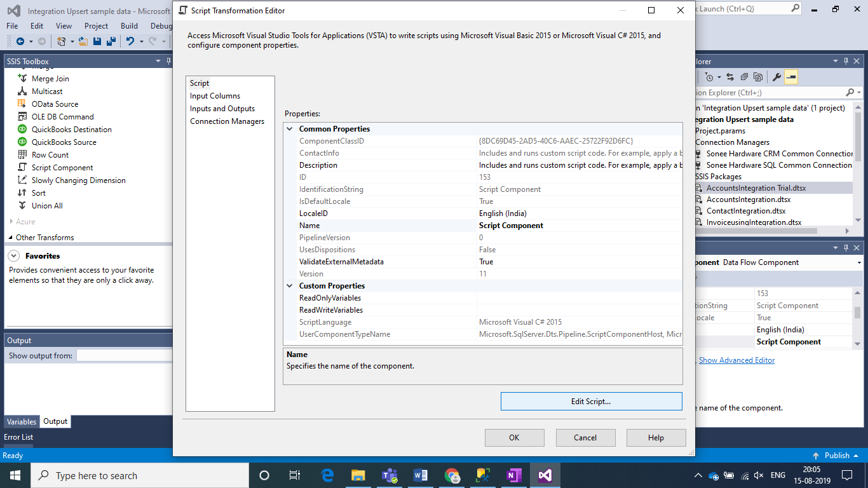The width and height of the screenshot is (868, 488).
Task: Open the Project menu
Action: coord(96,26)
